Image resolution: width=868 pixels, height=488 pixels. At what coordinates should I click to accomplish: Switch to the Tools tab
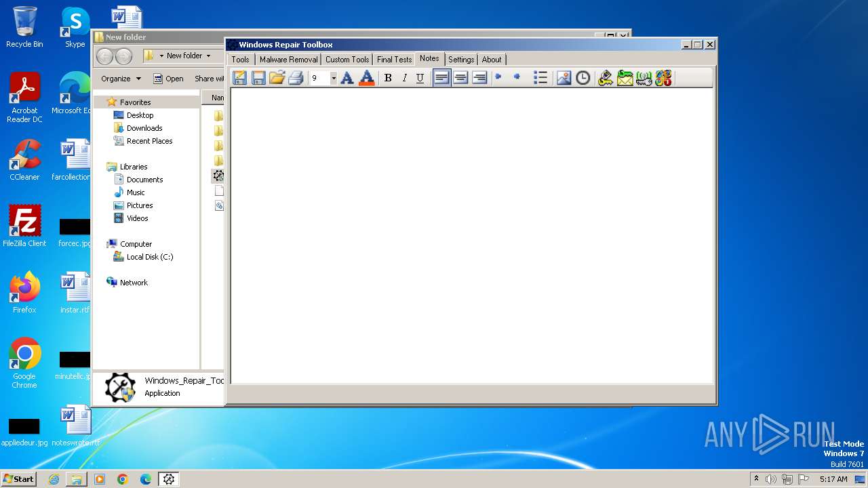pos(241,60)
